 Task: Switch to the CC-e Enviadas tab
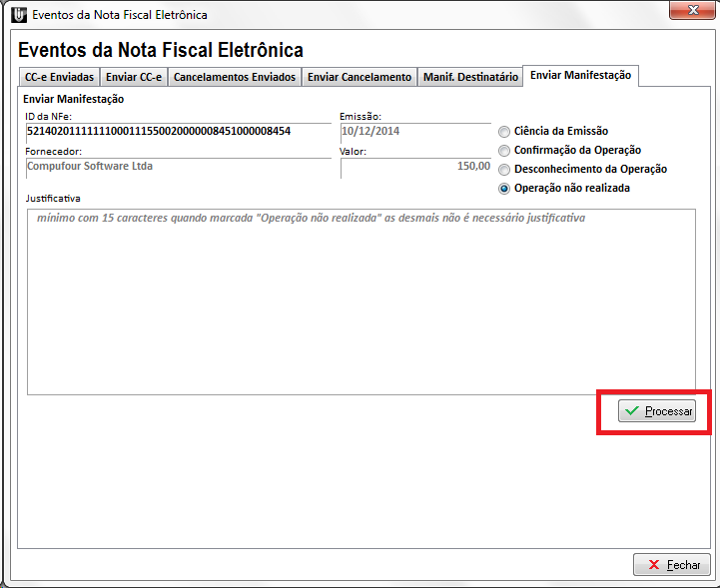(60, 77)
